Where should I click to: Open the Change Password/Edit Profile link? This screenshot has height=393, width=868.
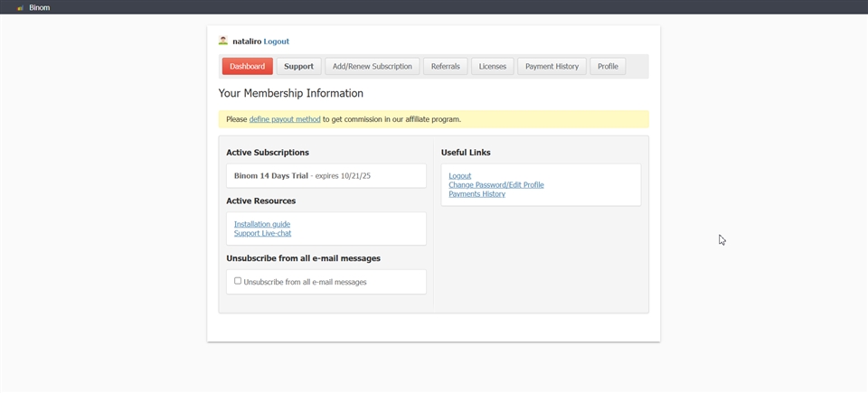pyautogui.click(x=496, y=185)
